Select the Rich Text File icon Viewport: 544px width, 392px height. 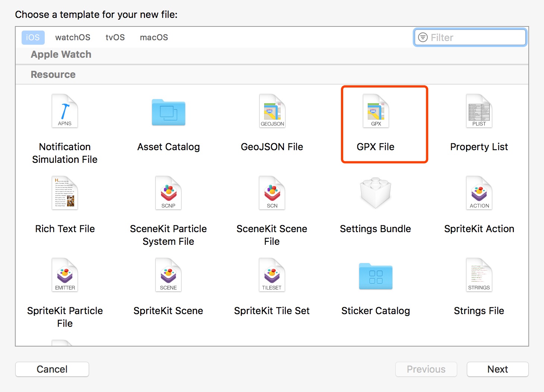click(x=65, y=193)
